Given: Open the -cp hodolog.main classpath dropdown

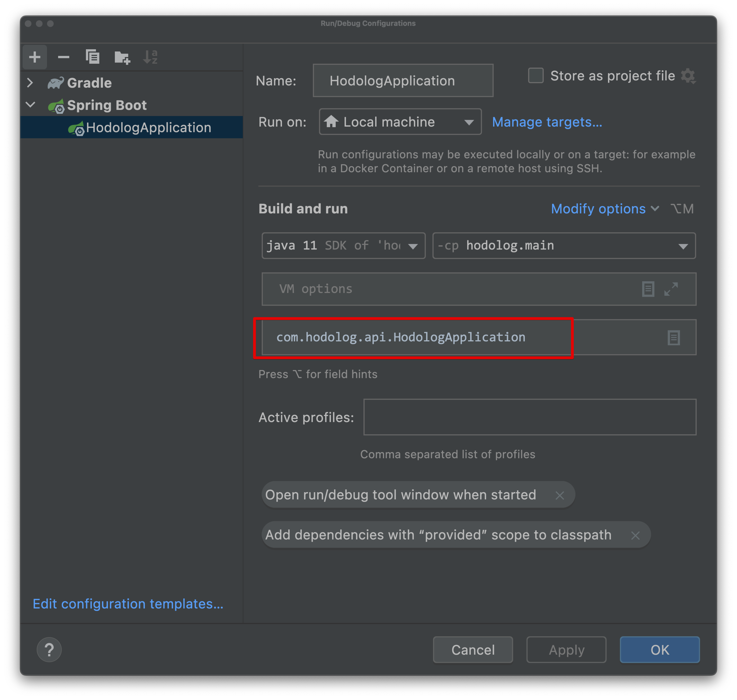Looking at the screenshot, I should coord(564,246).
